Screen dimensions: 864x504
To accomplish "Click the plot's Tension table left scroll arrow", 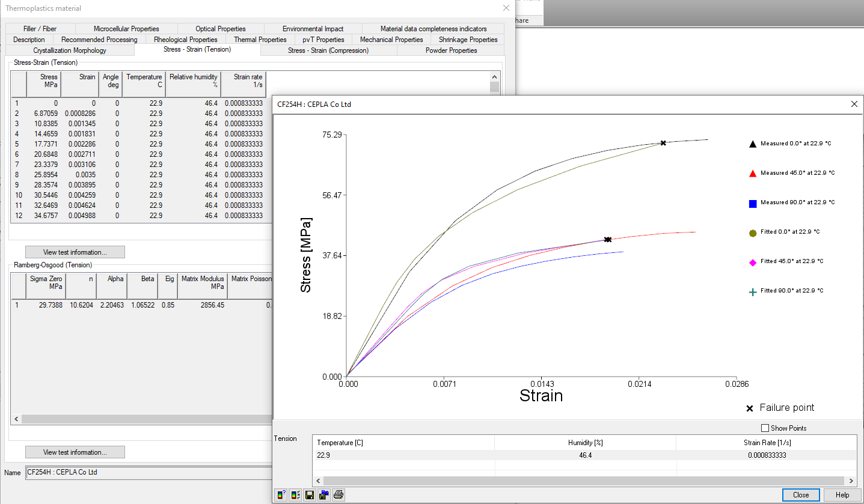I will point(317,481).
